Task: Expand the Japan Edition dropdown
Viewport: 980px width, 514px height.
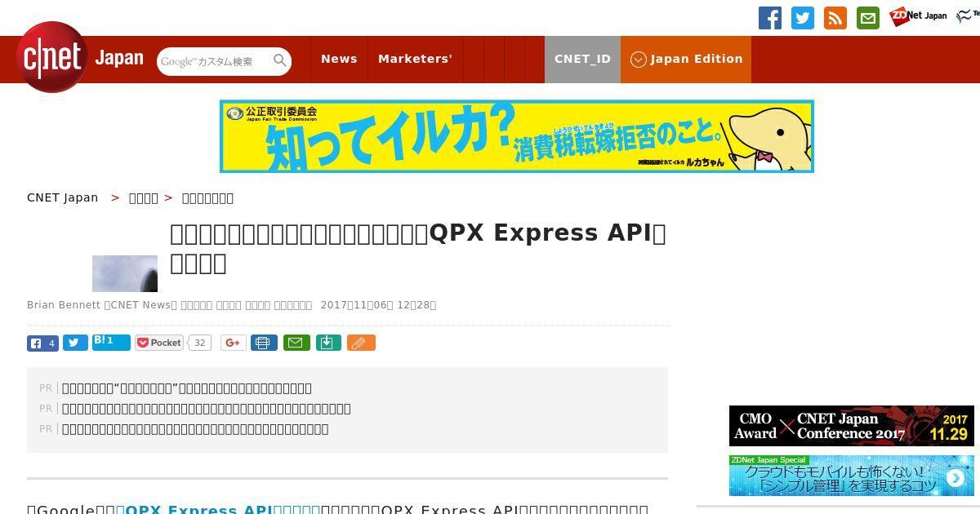Action: click(686, 59)
